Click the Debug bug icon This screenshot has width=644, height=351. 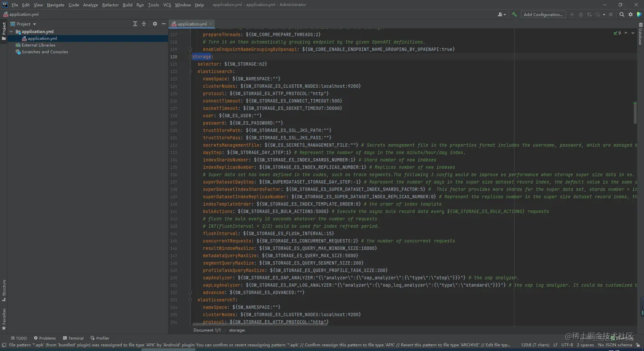coord(581,14)
